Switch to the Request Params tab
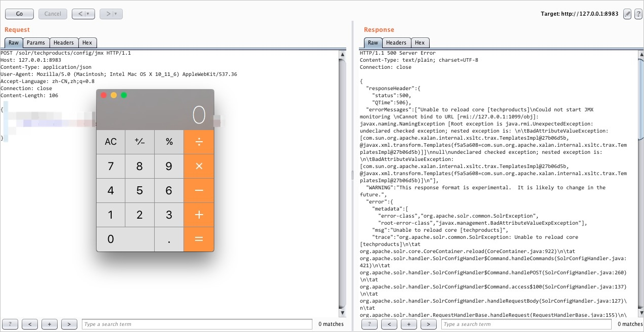The image size is (644, 332). point(36,43)
